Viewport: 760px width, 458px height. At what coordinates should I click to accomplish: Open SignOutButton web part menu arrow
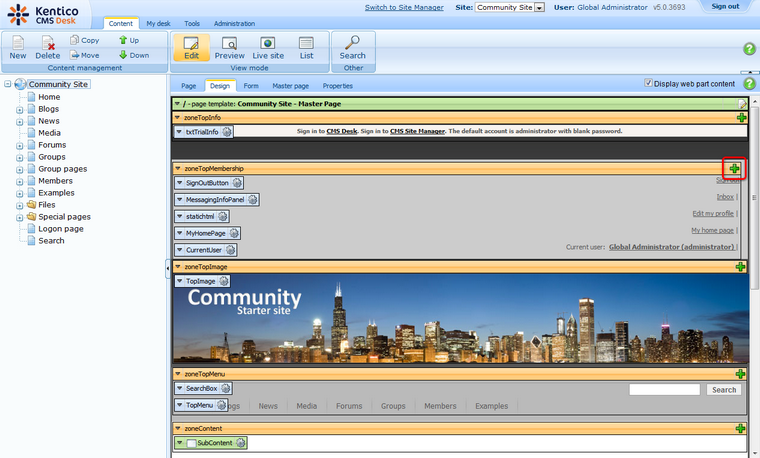tap(180, 183)
